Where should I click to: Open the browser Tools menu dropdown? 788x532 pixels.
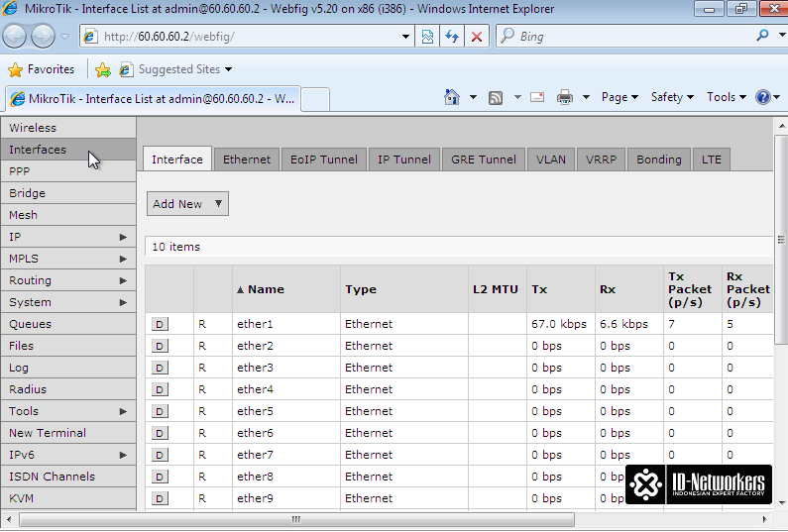coord(727,97)
